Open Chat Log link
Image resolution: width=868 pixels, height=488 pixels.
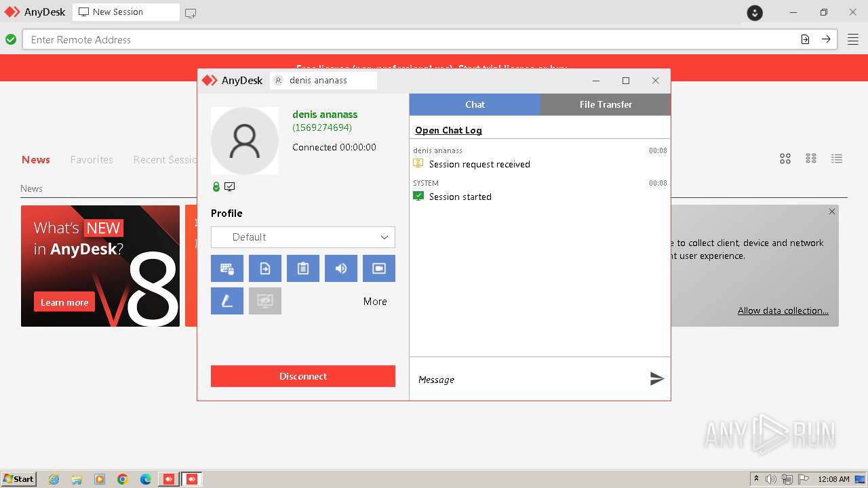click(448, 130)
